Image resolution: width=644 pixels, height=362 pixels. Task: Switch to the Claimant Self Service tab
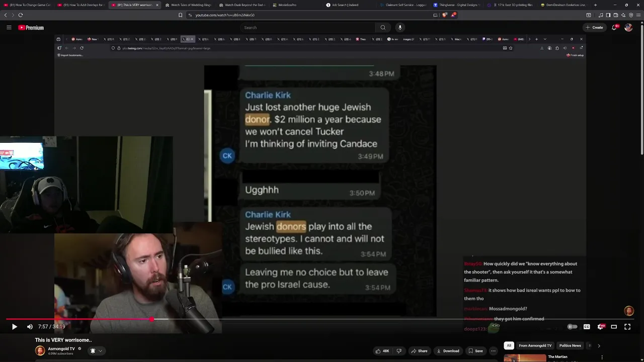(403, 5)
